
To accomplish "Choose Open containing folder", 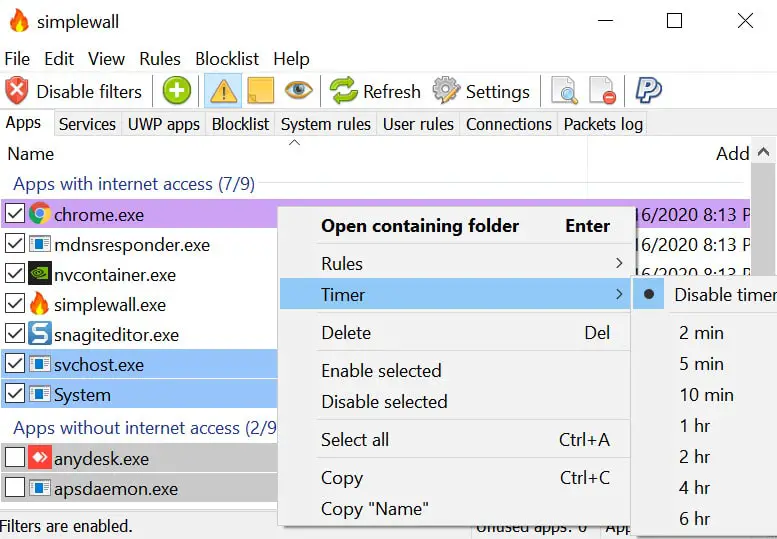I will [455, 226].
